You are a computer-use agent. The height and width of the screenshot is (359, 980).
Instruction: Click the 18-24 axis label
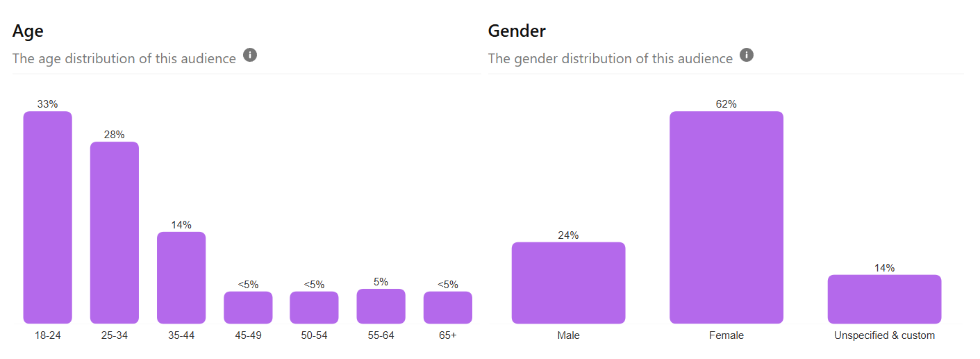(x=48, y=335)
